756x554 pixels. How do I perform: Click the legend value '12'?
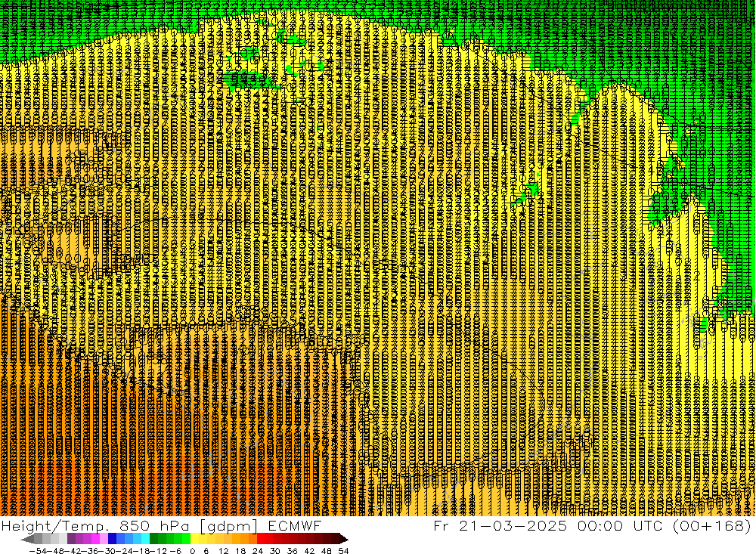(223, 551)
